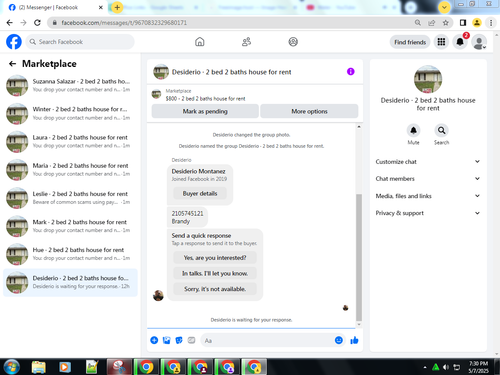Open Suzanna Salazar conversation
Screen dimensions: 500x375
click(x=70, y=85)
